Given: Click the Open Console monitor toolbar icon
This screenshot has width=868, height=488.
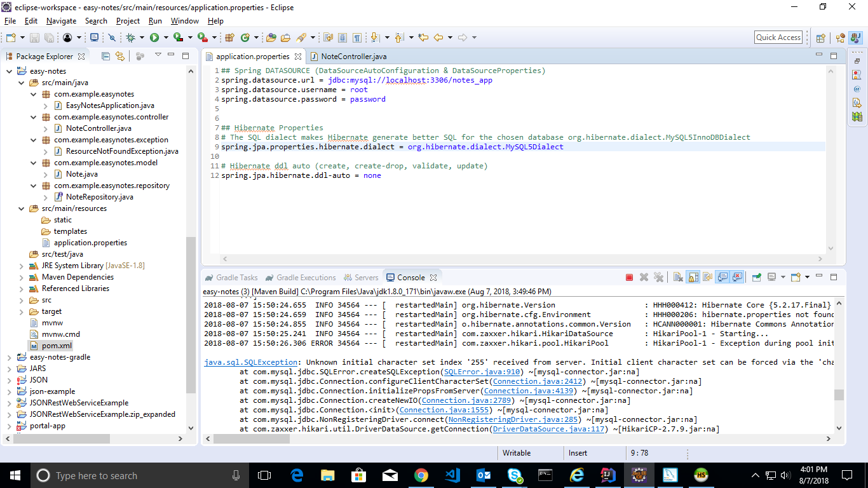Looking at the screenshot, I should pyautogui.click(x=94, y=37).
